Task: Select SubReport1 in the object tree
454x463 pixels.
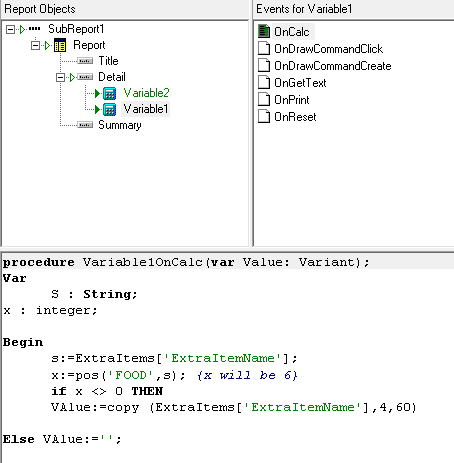Action: (76, 29)
